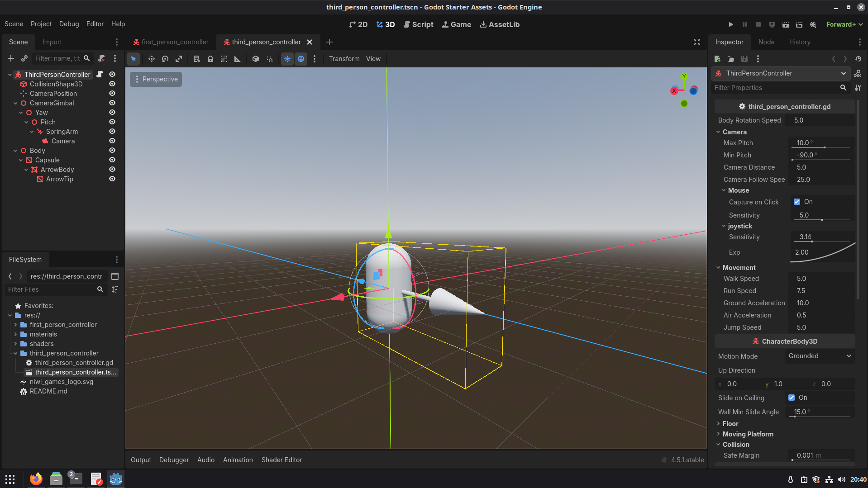Open Firefox from the taskbar

pos(36,479)
